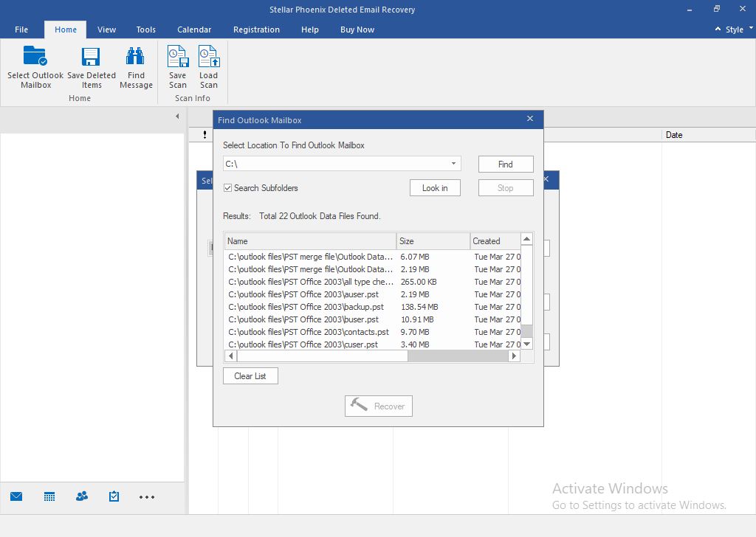Open the Tasks clipboard icon
This screenshot has width=756, height=537.
point(114,496)
